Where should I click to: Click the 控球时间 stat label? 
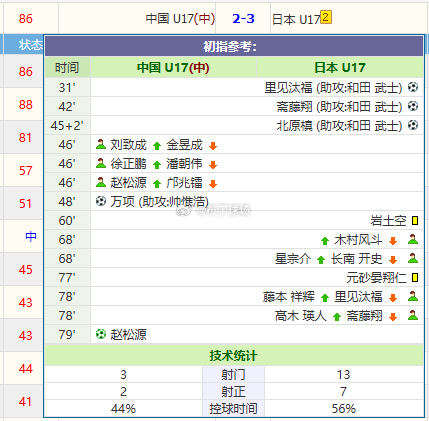coord(233,408)
